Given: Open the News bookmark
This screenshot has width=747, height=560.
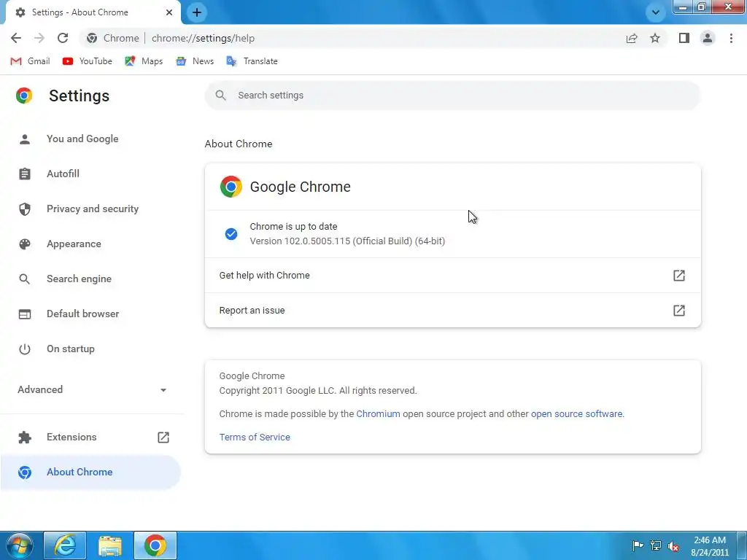Looking at the screenshot, I should (x=195, y=61).
